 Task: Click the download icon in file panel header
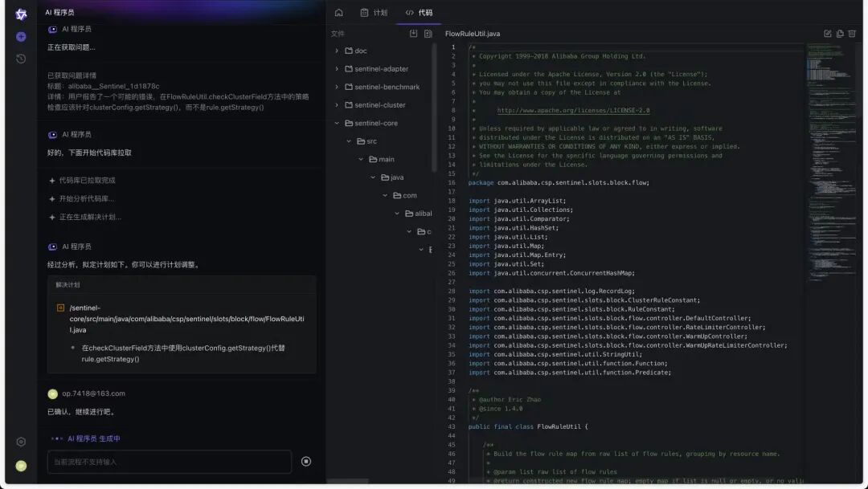click(x=414, y=34)
